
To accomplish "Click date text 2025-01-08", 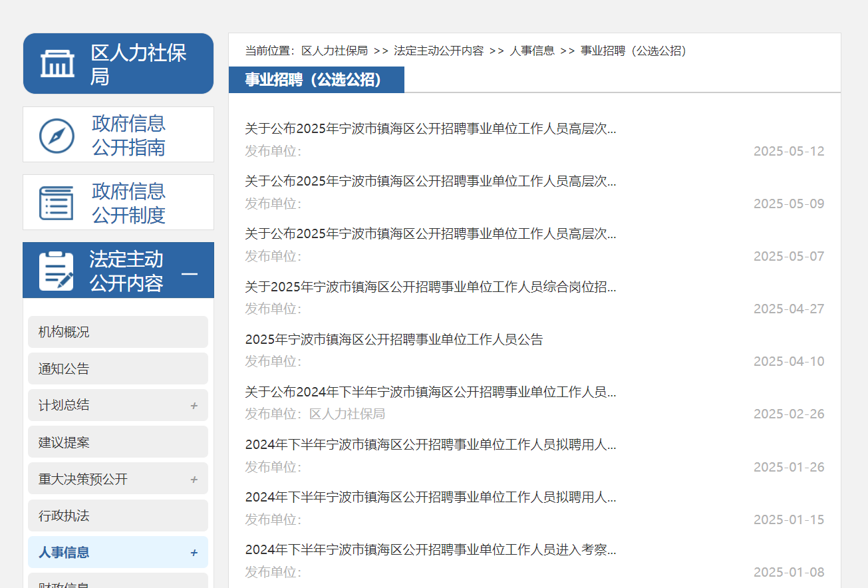I will pos(789,572).
